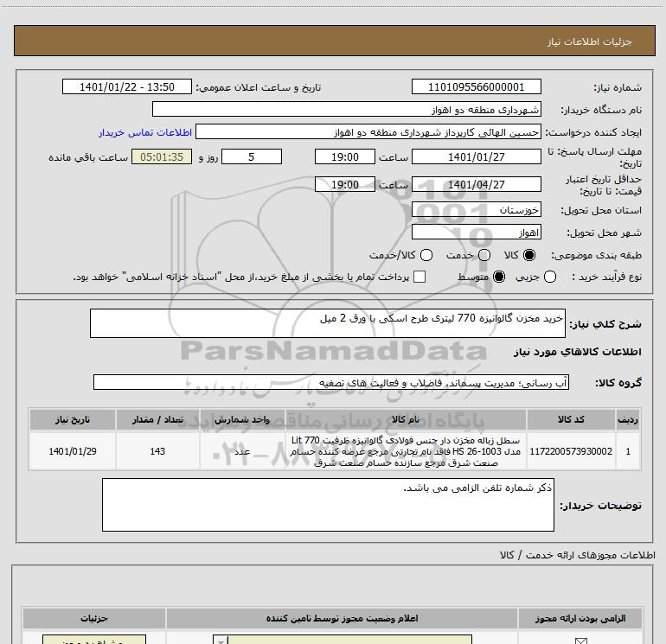
Task: Open the اطلاعات تماس خریدار link
Action: tap(145, 132)
